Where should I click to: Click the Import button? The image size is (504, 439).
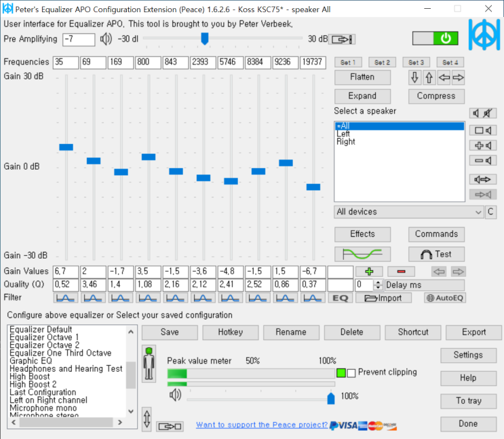pyautogui.click(x=383, y=298)
